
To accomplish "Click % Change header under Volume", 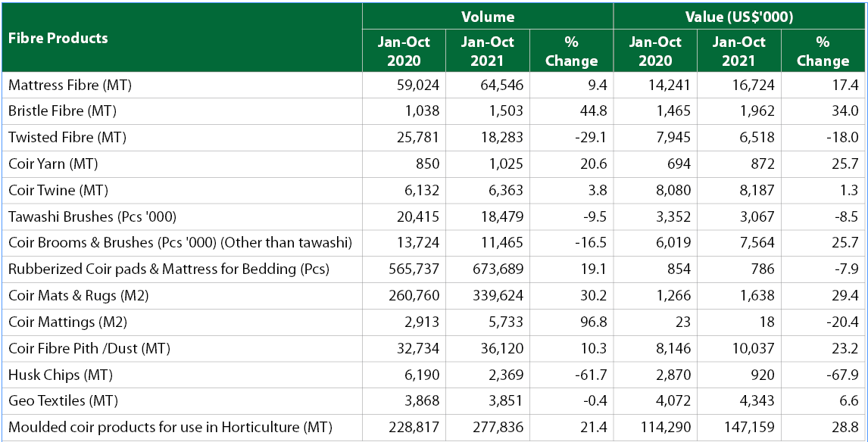I will pos(571,51).
